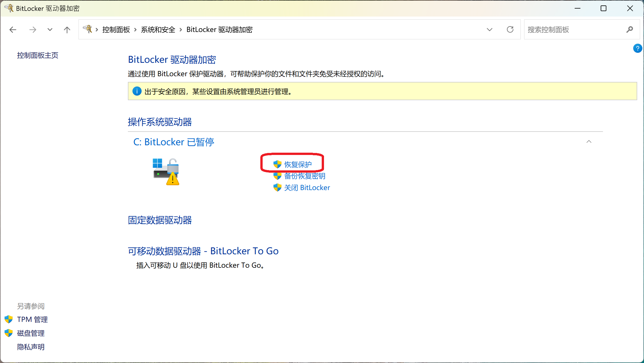Click BitLocker keys icon in address bar

coord(88,29)
